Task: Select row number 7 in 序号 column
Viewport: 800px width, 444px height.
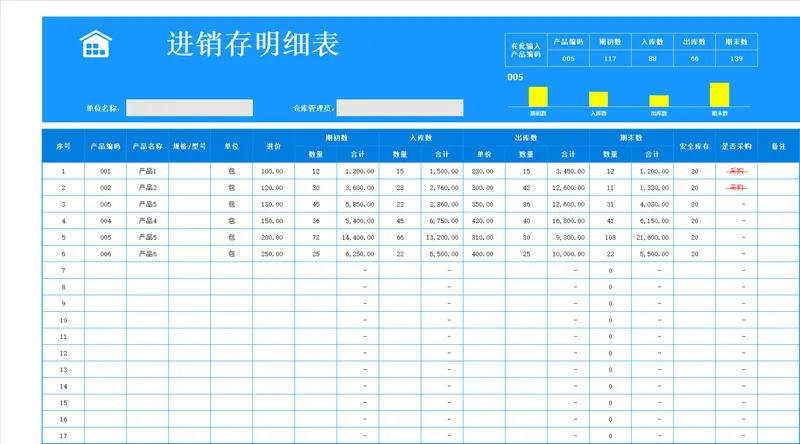Action: 63,270
